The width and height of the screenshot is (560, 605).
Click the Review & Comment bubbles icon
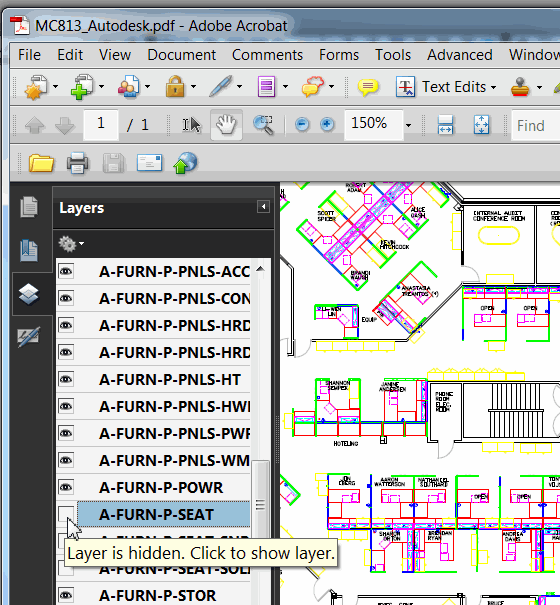pyautogui.click(x=313, y=86)
